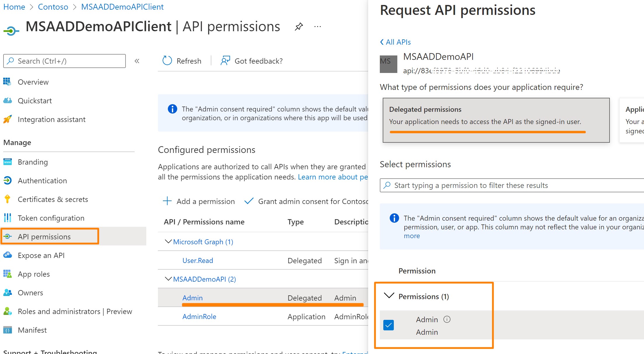Click the Owners people icon
644x354 pixels.
(8, 292)
